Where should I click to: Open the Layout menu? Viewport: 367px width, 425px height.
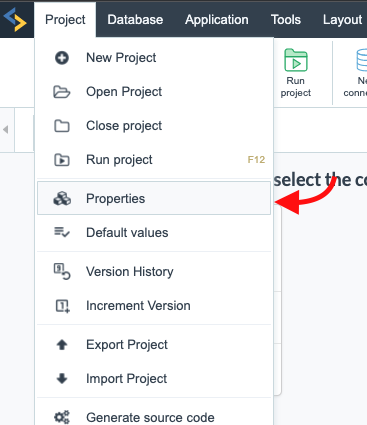tap(342, 20)
